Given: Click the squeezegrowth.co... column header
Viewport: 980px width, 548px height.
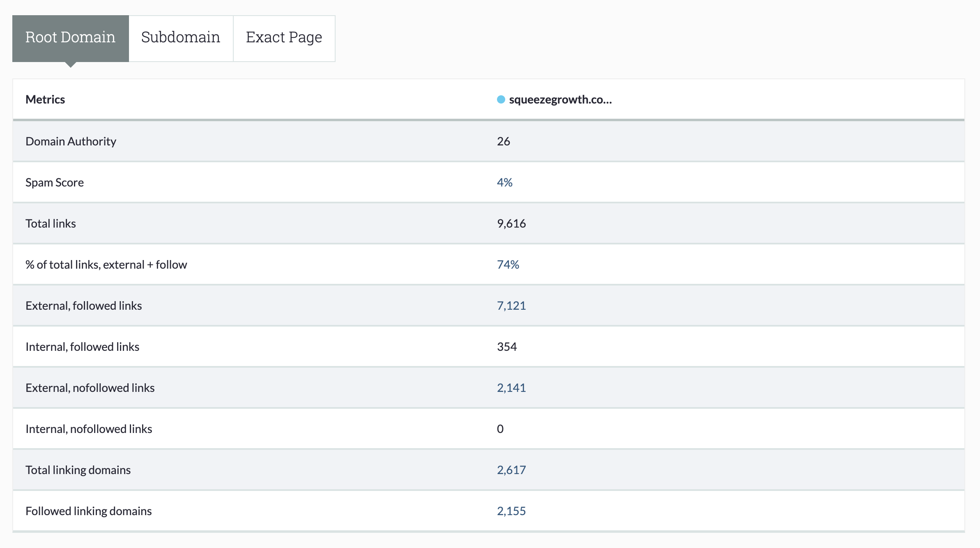Looking at the screenshot, I should point(560,99).
